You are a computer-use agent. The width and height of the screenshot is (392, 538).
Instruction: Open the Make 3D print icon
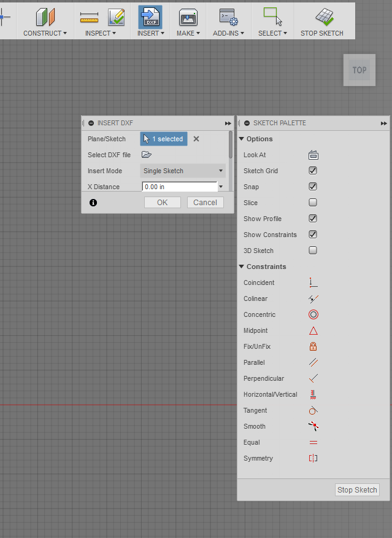[188, 17]
